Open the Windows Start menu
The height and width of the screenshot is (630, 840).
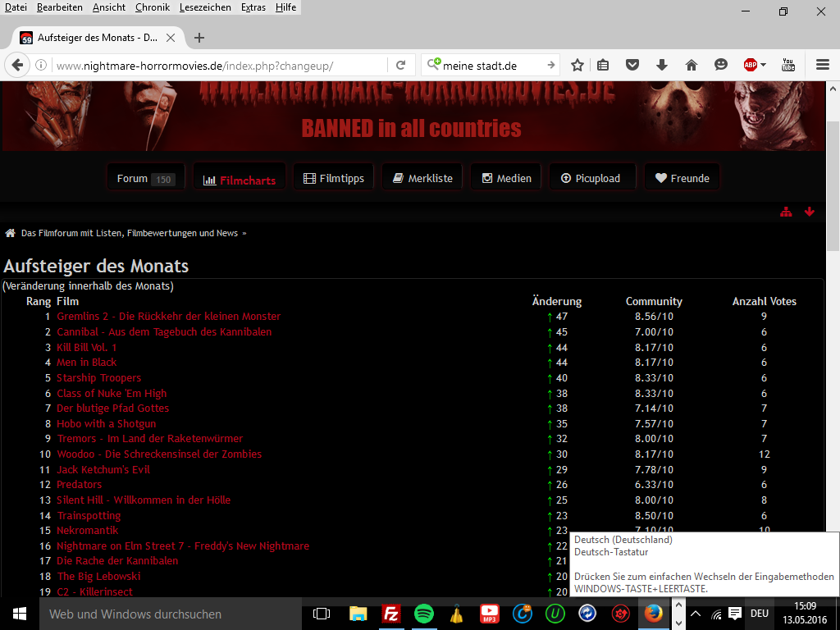(20, 614)
